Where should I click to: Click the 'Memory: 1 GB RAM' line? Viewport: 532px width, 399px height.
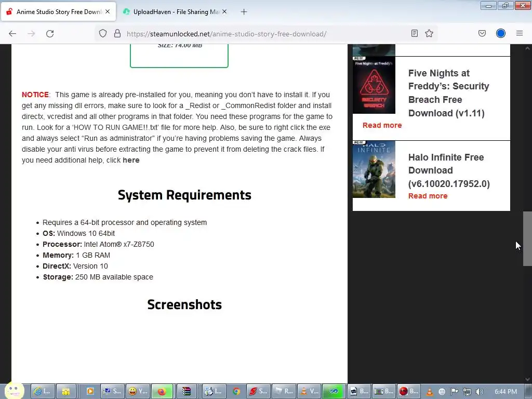click(x=76, y=255)
